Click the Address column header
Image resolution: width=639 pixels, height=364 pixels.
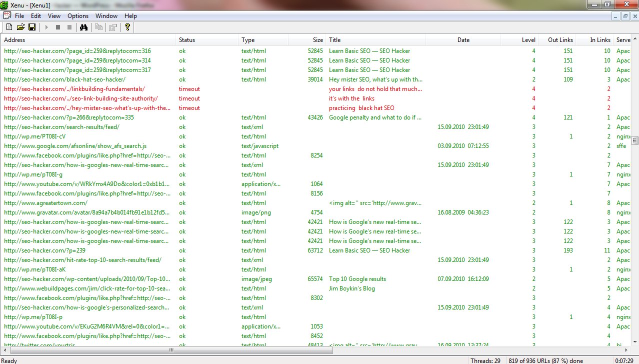(x=14, y=40)
